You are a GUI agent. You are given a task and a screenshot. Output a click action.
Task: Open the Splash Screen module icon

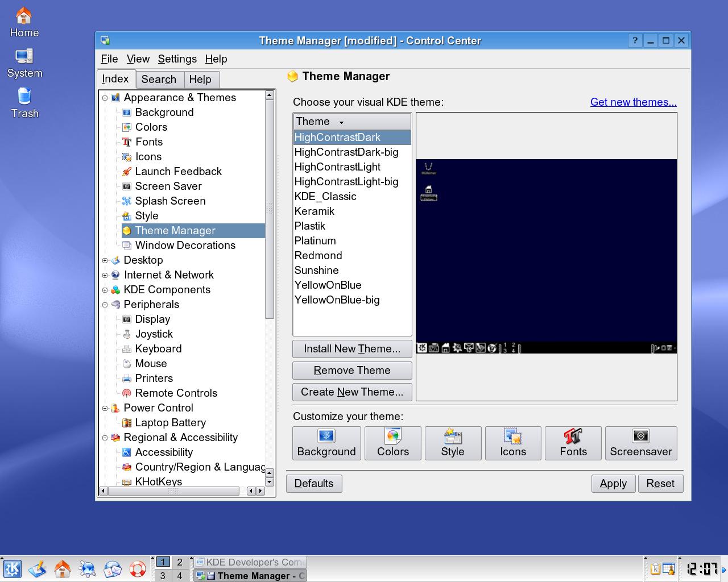pyautogui.click(x=127, y=201)
